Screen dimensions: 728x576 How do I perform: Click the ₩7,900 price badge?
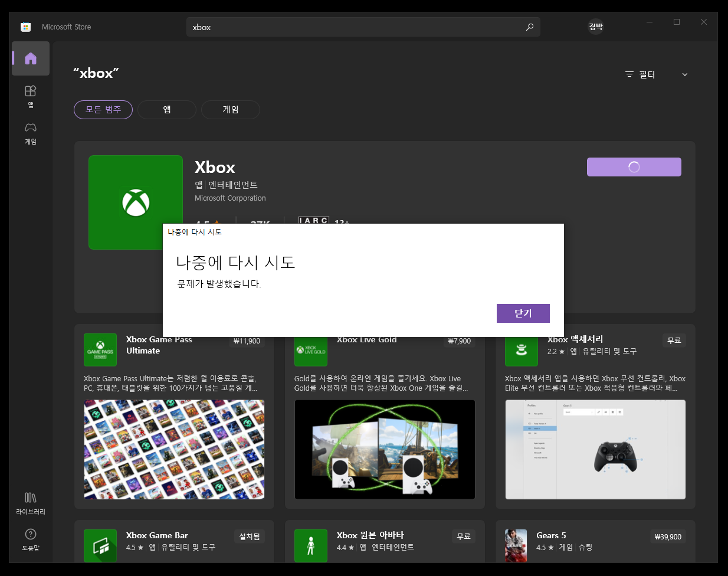pos(460,341)
